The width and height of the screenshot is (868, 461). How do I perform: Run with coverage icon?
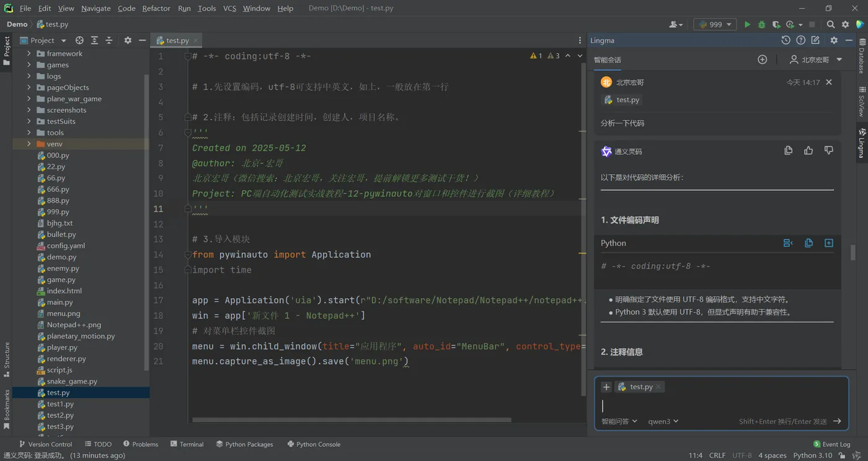[x=776, y=25]
